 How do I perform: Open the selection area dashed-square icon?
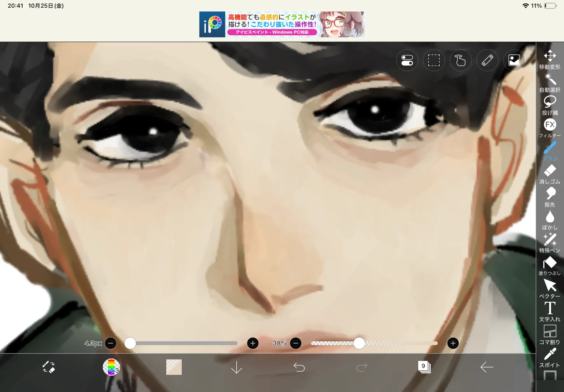(434, 60)
